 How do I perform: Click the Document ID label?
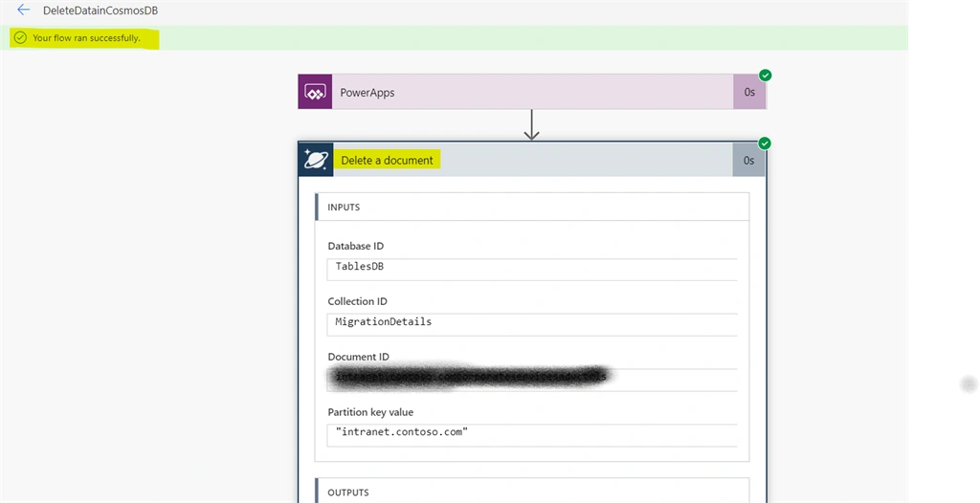pyautogui.click(x=358, y=357)
